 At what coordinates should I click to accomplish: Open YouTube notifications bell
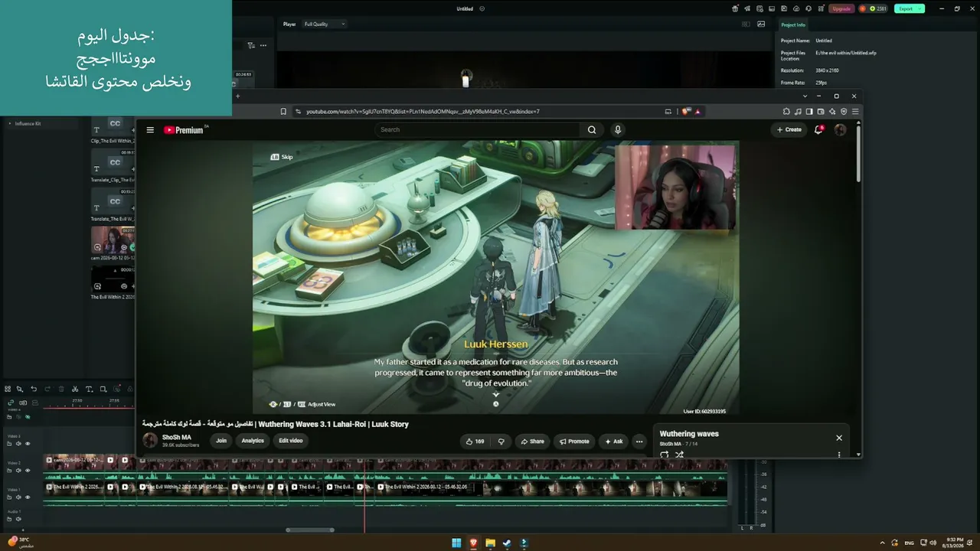[818, 130]
